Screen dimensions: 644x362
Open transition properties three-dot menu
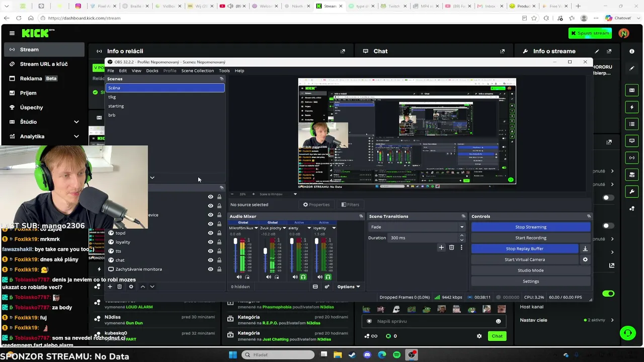point(461,247)
